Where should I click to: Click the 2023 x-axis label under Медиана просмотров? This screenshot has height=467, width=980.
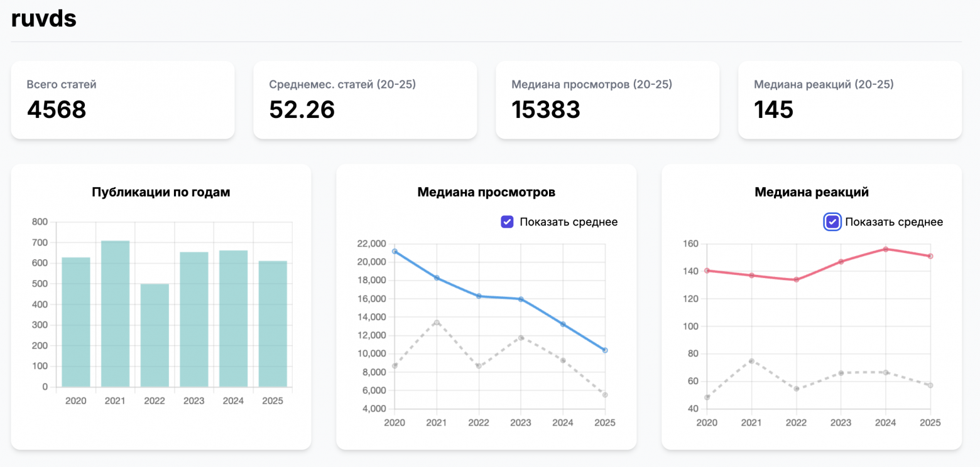click(x=521, y=422)
